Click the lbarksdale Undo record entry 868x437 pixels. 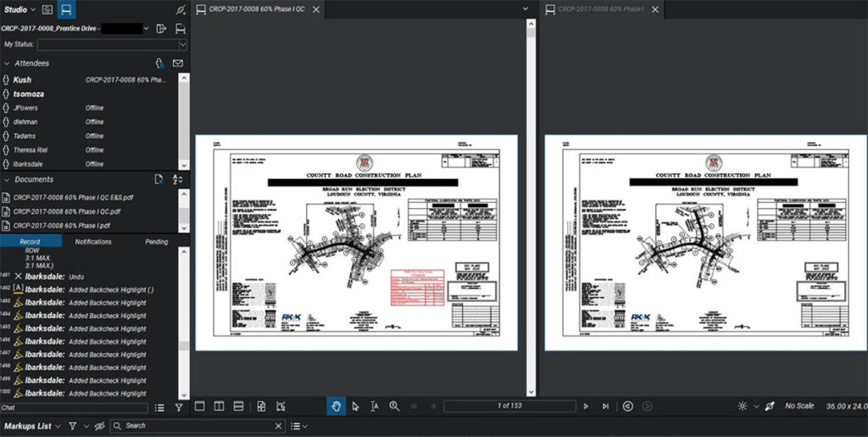[89, 277]
